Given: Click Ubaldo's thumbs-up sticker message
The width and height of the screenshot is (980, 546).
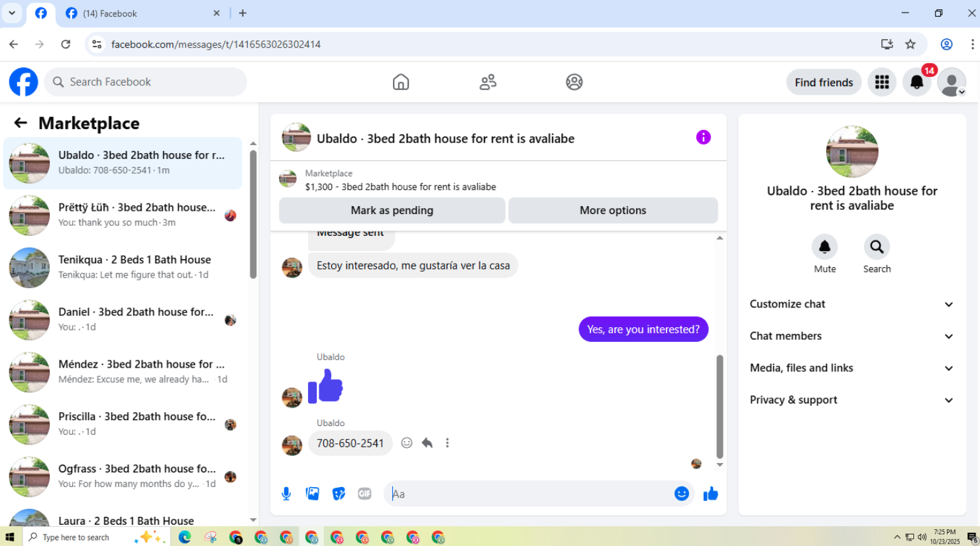Looking at the screenshot, I should [x=325, y=386].
